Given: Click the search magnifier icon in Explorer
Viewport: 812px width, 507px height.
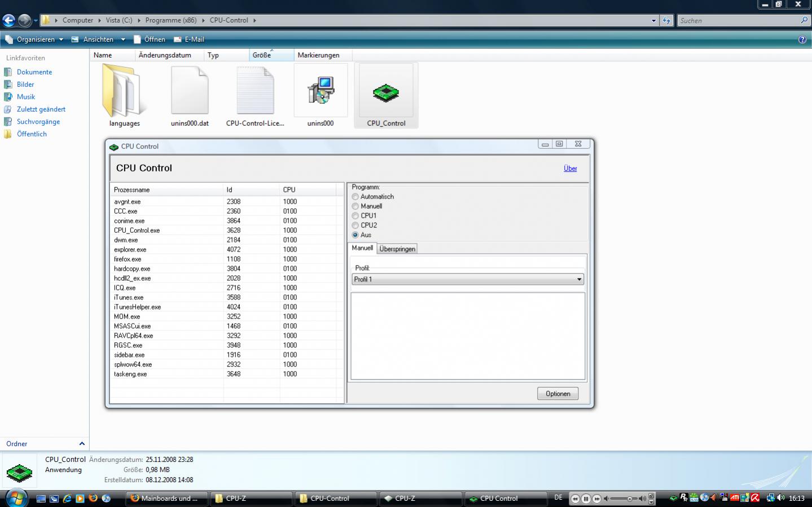Looking at the screenshot, I should [x=804, y=20].
